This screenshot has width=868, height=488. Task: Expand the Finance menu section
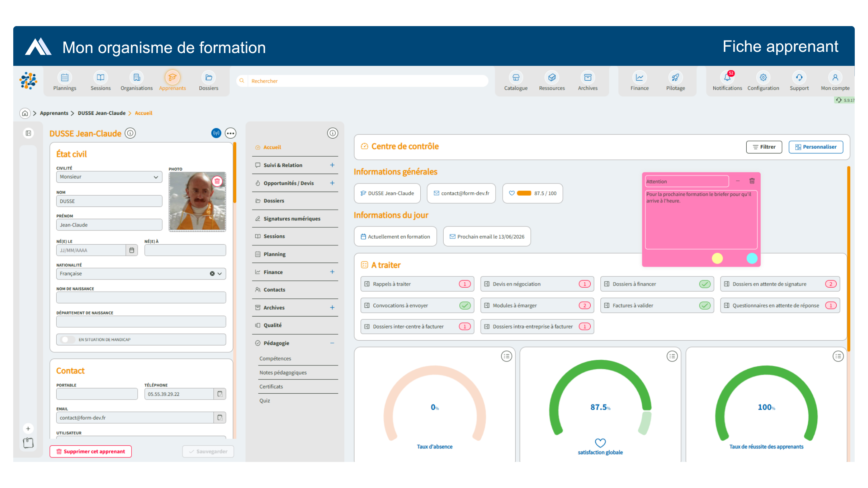[332, 272]
